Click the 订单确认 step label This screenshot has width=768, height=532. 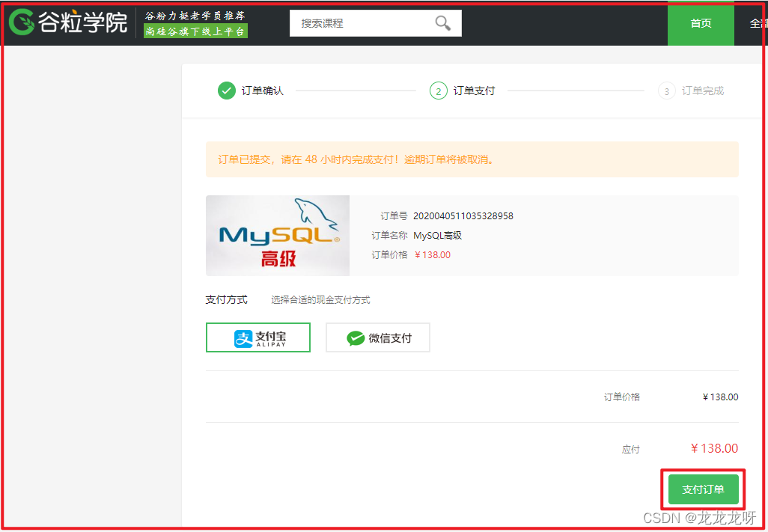(x=263, y=91)
